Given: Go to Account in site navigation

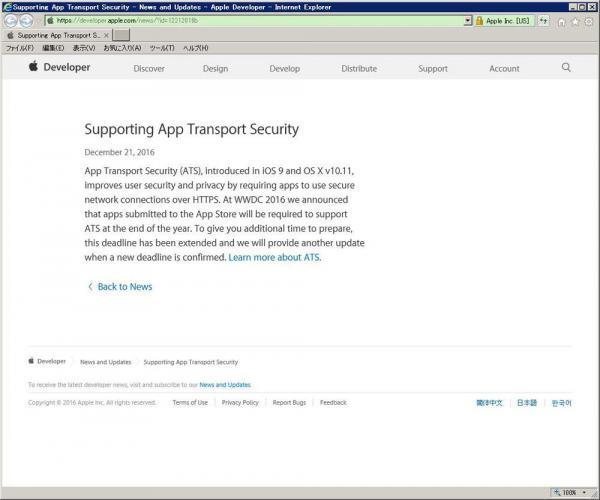Looking at the screenshot, I should (x=504, y=68).
